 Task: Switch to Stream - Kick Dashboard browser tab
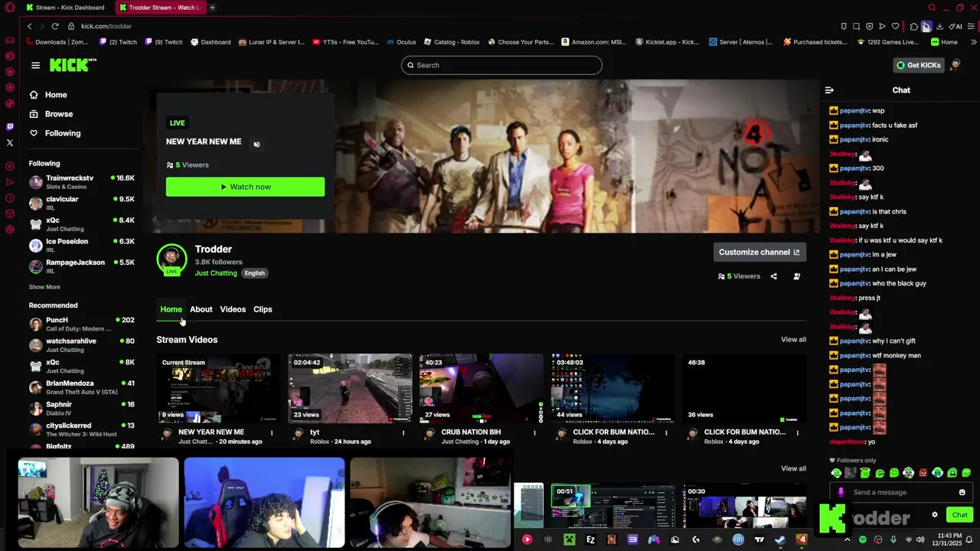65,8
